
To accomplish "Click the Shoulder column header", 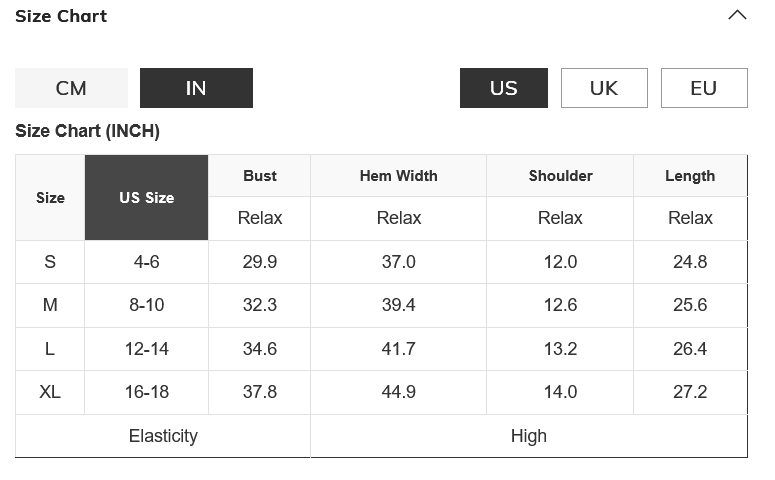I will [x=560, y=176].
